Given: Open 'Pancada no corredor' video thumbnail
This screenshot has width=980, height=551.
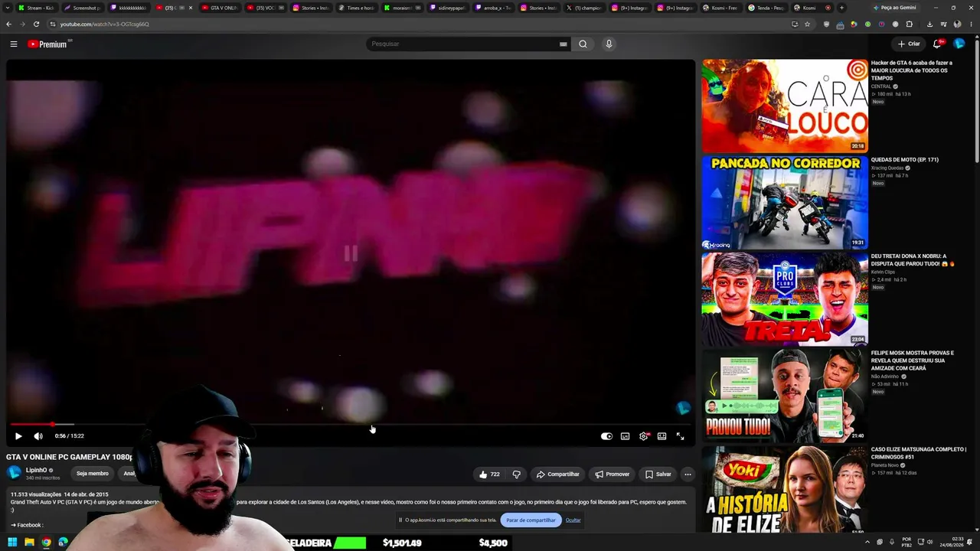Looking at the screenshot, I should click(x=785, y=203).
